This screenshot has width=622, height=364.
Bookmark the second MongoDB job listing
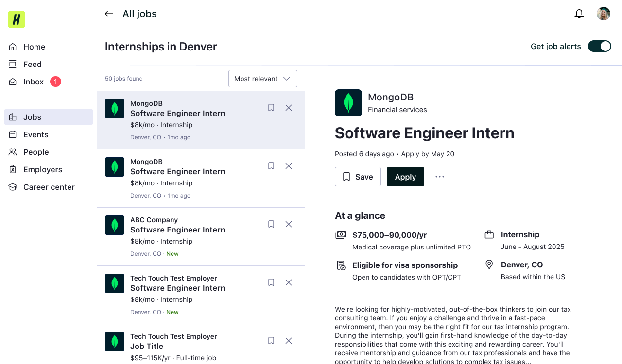271,166
